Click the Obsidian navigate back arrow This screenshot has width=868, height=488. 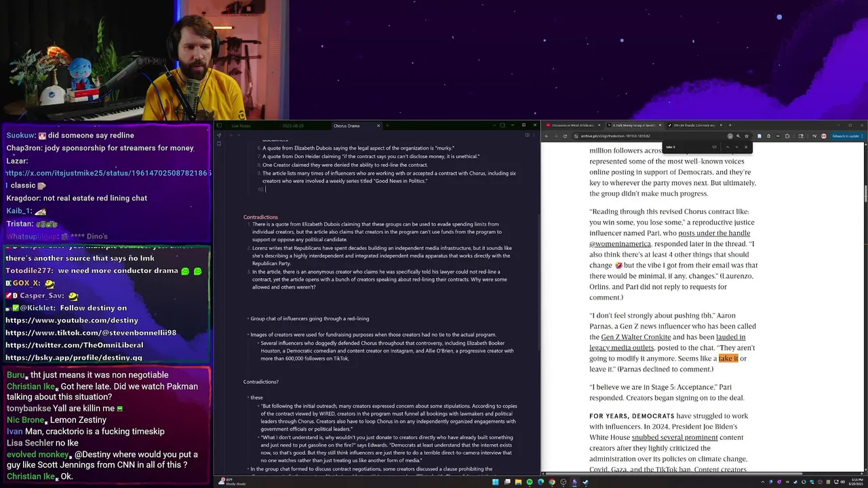coord(231,135)
